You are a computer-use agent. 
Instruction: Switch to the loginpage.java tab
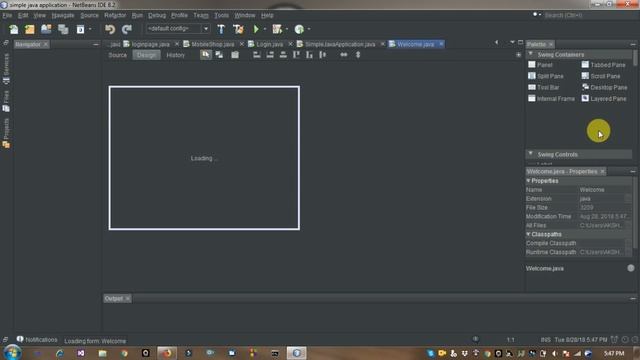point(150,44)
